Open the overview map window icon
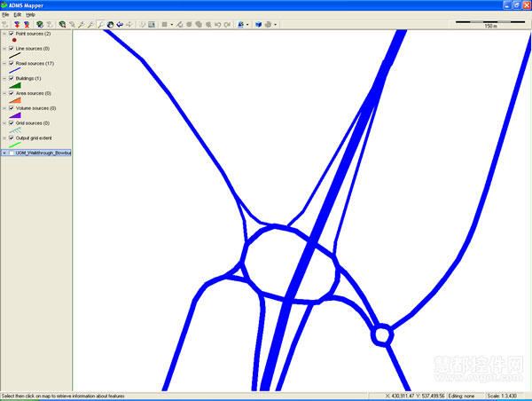Viewport: 532px width, 401px height. (152, 25)
